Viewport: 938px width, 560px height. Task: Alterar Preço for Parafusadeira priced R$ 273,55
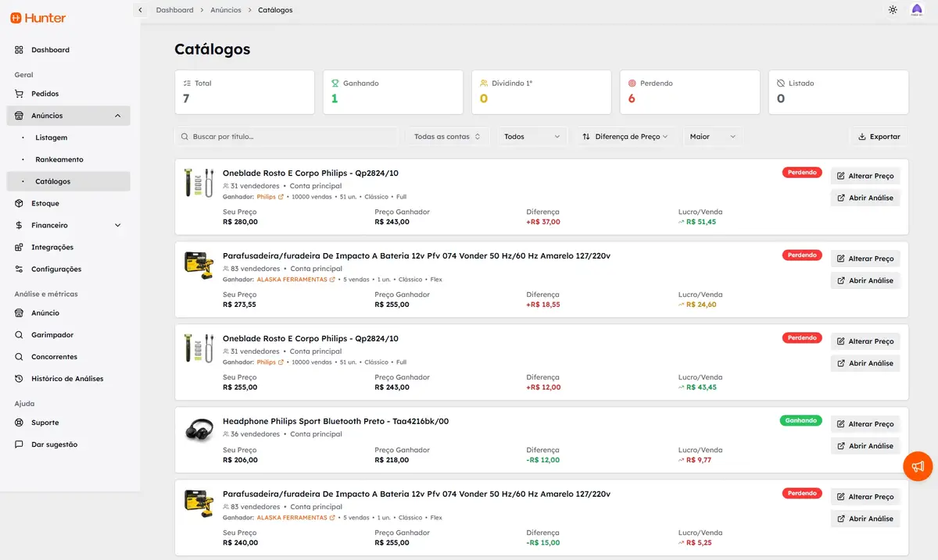pos(865,259)
